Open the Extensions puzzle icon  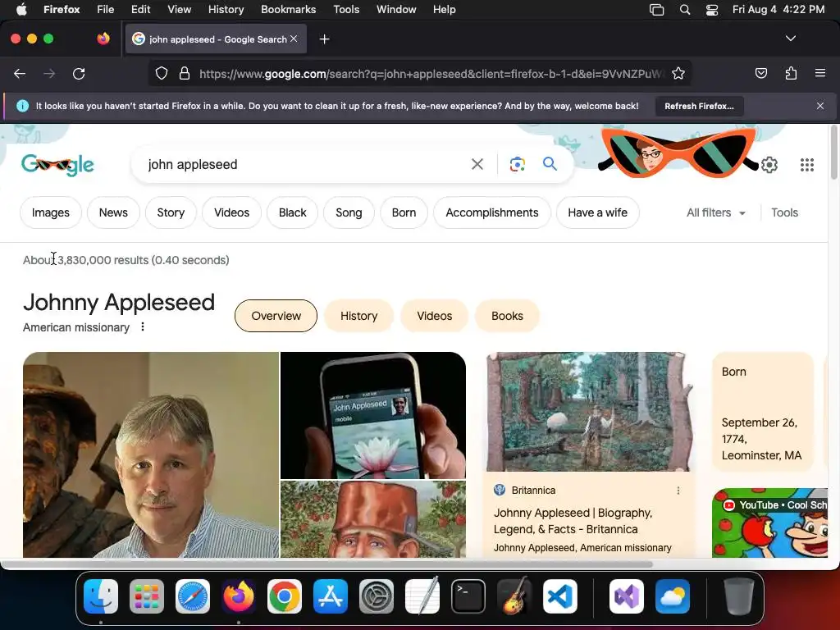(791, 73)
